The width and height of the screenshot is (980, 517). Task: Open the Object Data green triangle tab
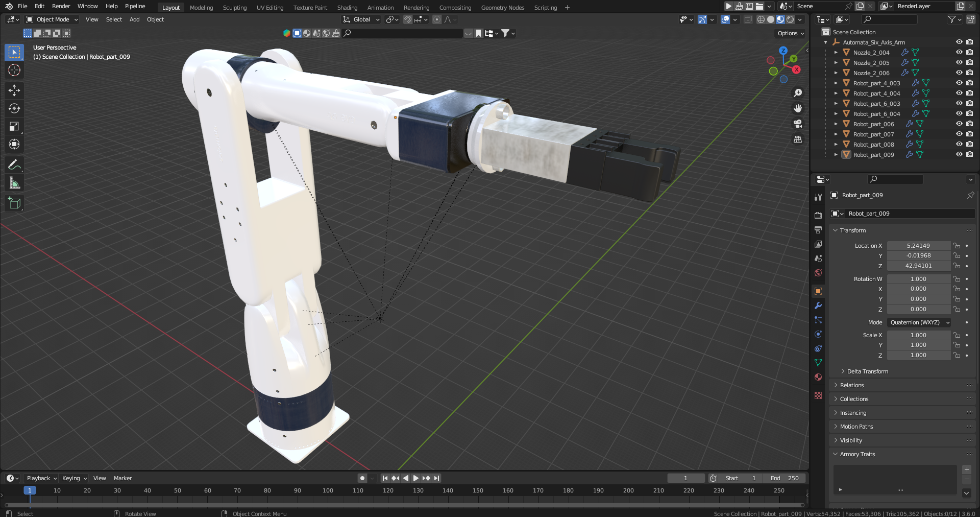tap(818, 363)
